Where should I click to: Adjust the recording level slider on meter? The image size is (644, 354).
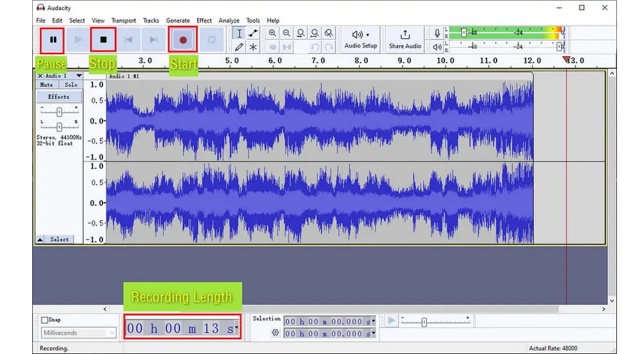(x=464, y=33)
